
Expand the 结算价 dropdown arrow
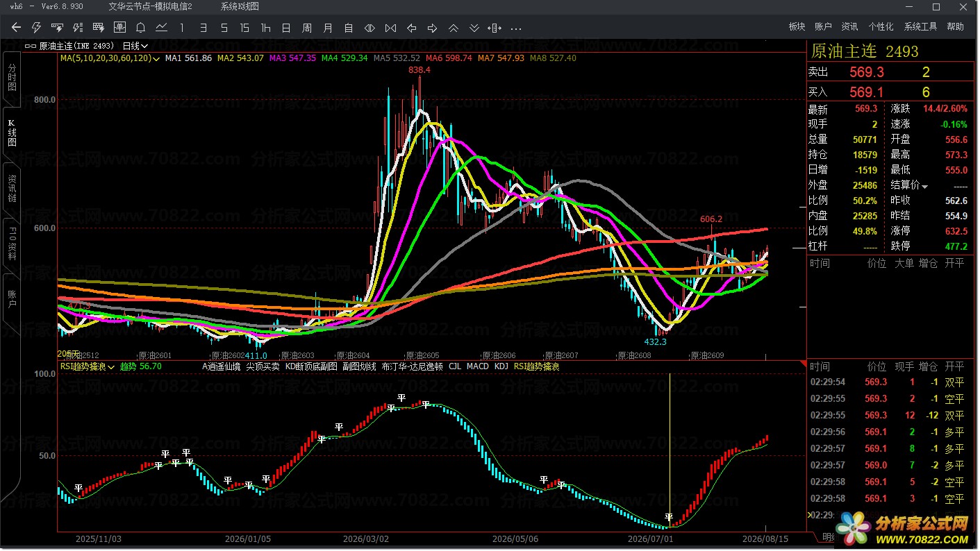[x=924, y=186]
